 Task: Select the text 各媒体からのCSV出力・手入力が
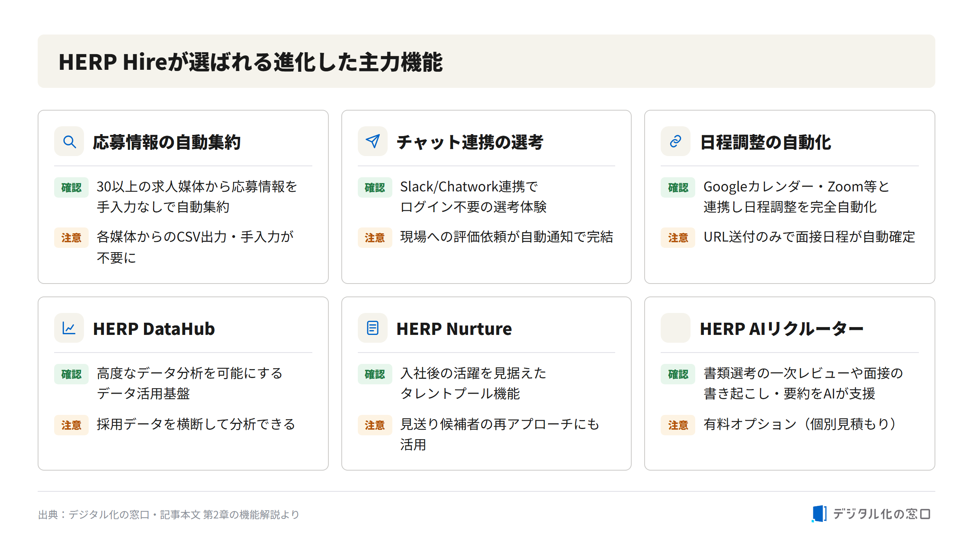click(x=195, y=237)
